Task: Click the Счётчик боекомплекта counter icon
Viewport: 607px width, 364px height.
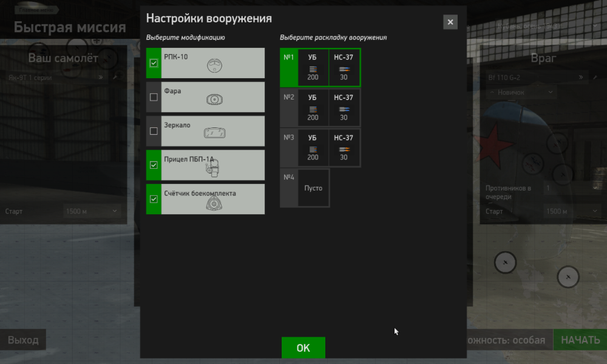Action: pyautogui.click(x=213, y=203)
